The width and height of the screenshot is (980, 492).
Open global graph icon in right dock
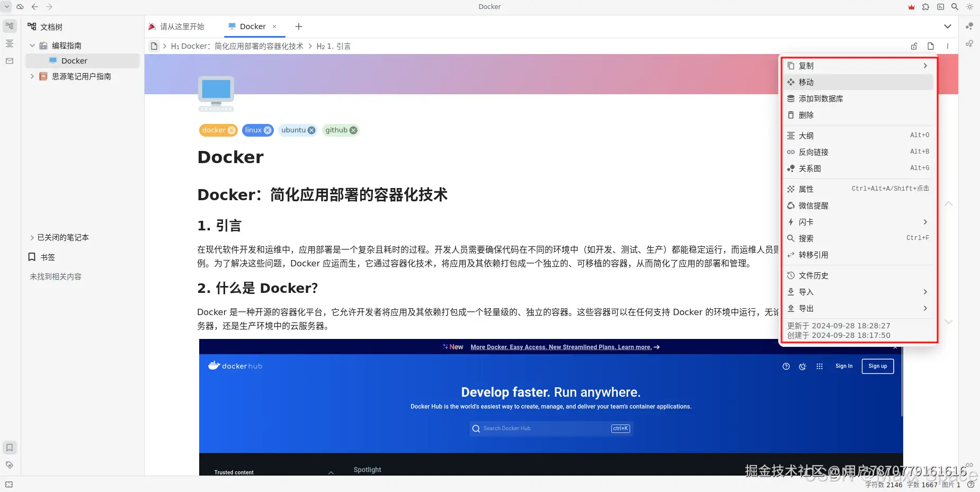point(969,43)
